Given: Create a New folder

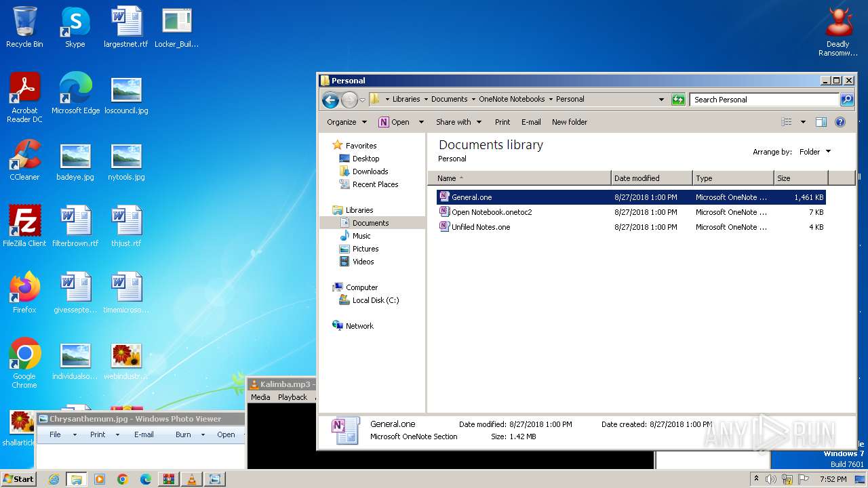Looking at the screenshot, I should 570,122.
